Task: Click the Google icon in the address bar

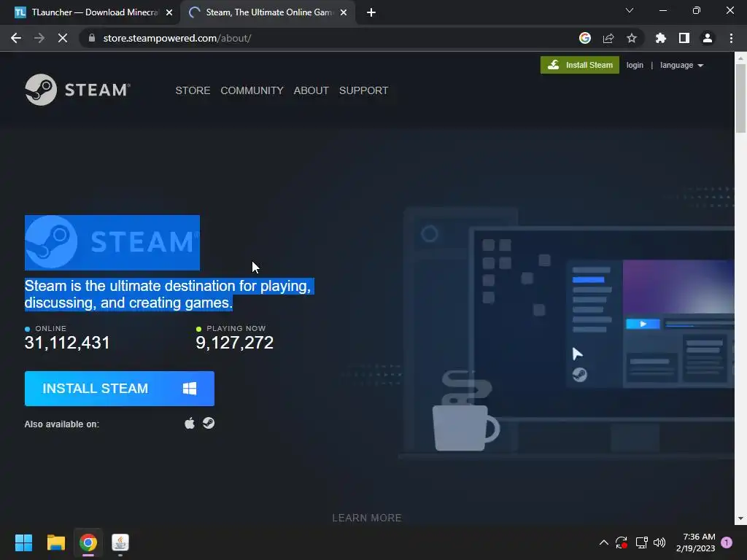Action: click(x=584, y=38)
